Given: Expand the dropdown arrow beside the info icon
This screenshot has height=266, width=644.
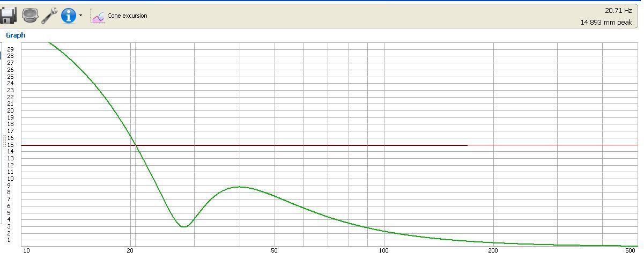Looking at the screenshot, I should [x=80, y=16].
